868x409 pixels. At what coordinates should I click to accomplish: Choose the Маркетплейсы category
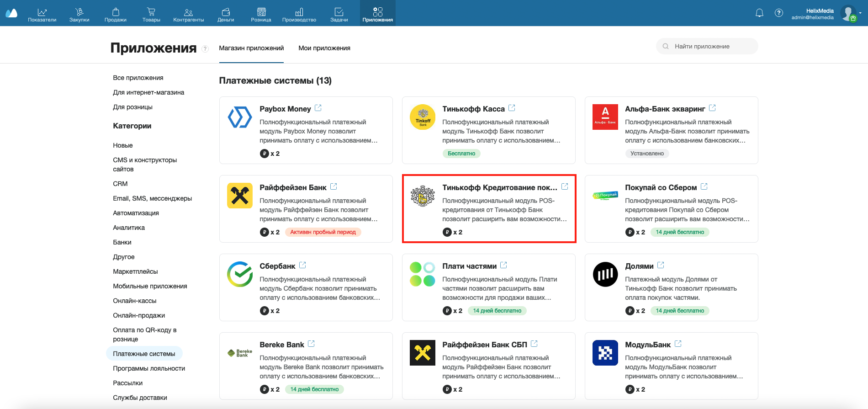point(135,271)
